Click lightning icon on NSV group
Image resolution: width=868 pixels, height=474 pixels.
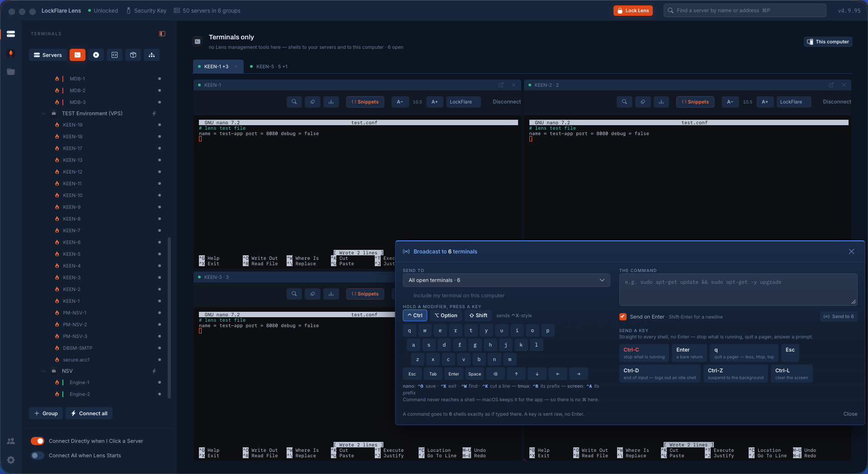(x=154, y=371)
